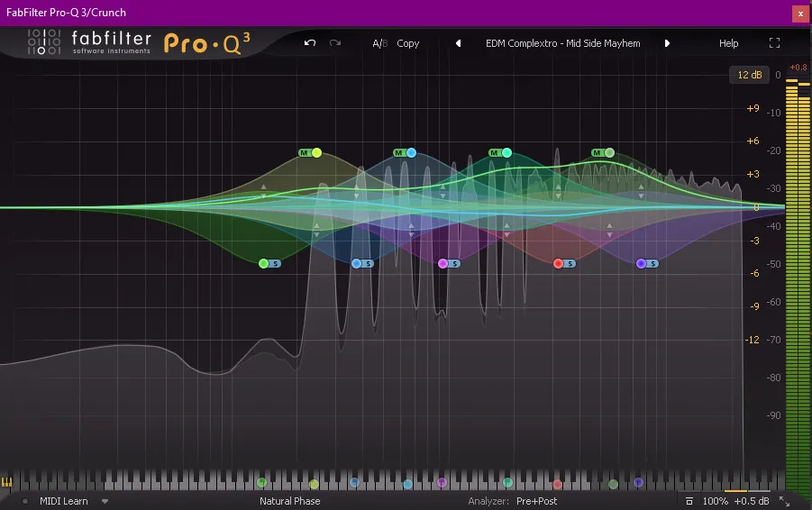Click the +0.5 dB output gain control

coord(751,501)
